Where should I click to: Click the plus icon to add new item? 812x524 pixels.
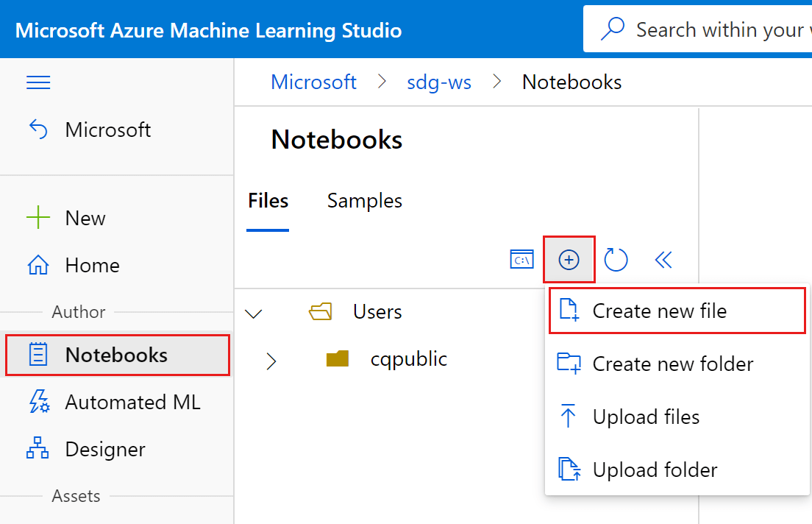point(569,259)
